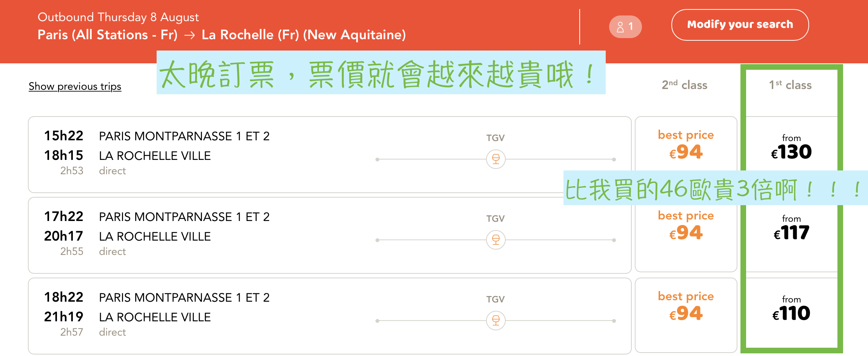Click the bar-car icon on the 18h22 train
This screenshot has width=868, height=356.
coord(496,321)
